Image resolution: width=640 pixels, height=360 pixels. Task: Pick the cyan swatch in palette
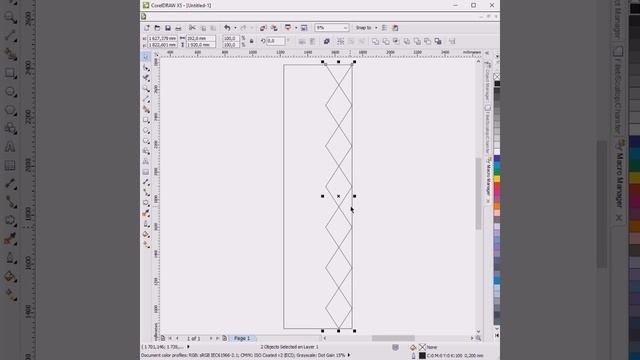[x=497, y=165]
